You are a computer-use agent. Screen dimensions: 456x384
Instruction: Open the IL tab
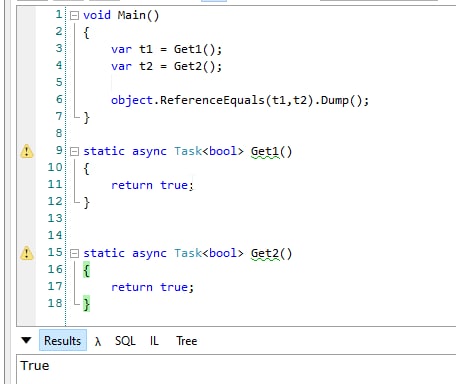[154, 341]
